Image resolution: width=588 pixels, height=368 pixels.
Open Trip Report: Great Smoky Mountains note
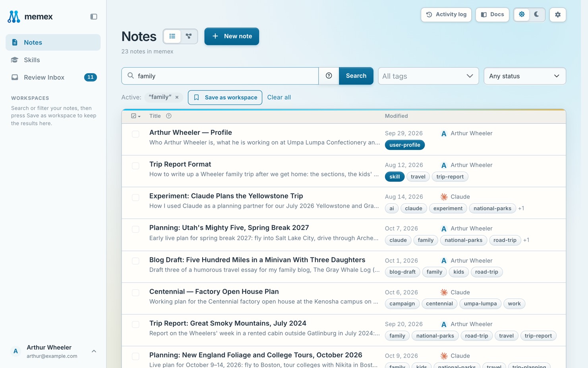click(x=228, y=323)
